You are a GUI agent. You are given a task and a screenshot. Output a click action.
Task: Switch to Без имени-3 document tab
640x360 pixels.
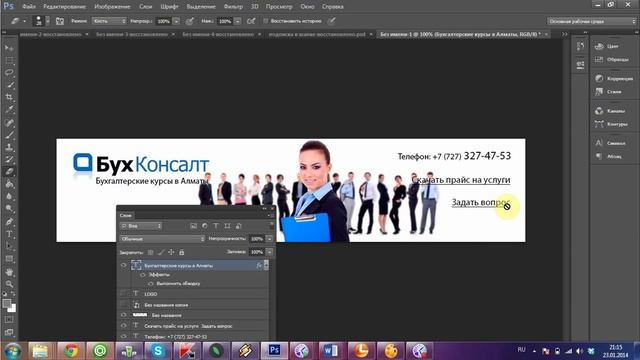pyautogui.click(x=132, y=35)
